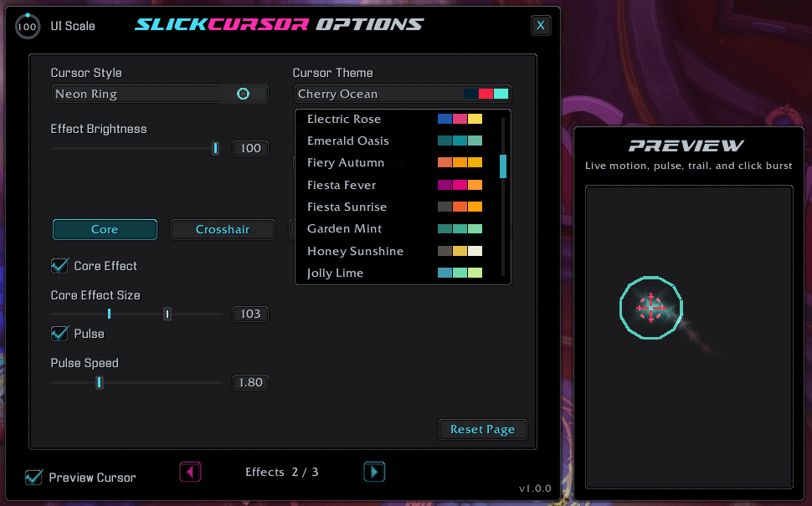Click the Neon Ring style icon

point(243,94)
